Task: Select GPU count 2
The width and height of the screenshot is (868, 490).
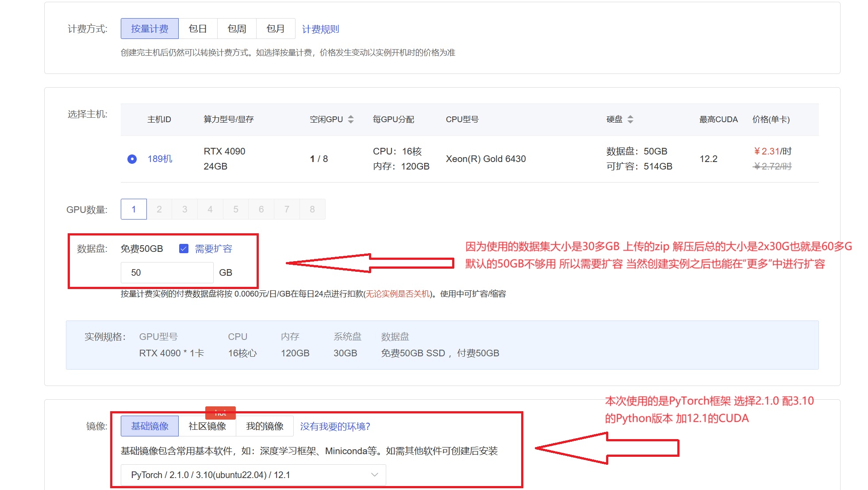Action: click(159, 209)
